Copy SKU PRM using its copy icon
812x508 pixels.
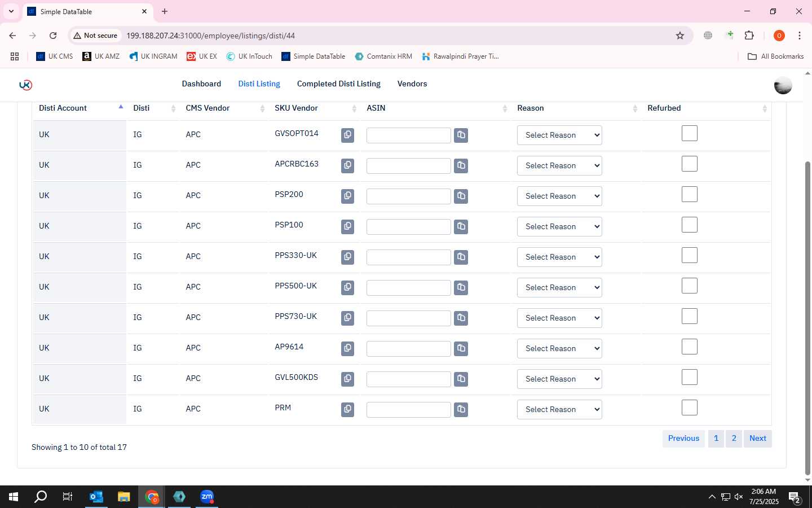pos(348,409)
